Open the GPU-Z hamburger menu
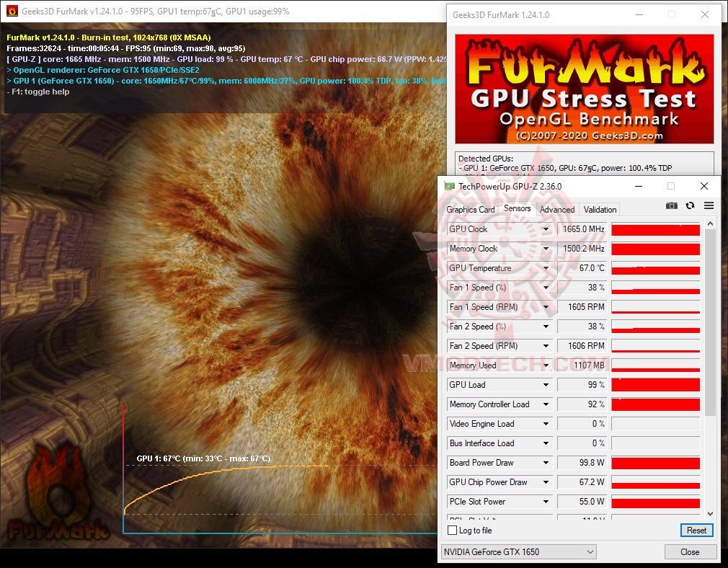 click(x=708, y=205)
